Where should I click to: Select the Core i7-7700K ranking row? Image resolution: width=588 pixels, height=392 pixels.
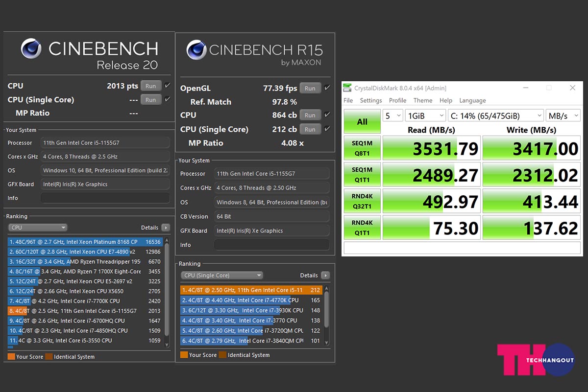pyautogui.click(x=85, y=301)
